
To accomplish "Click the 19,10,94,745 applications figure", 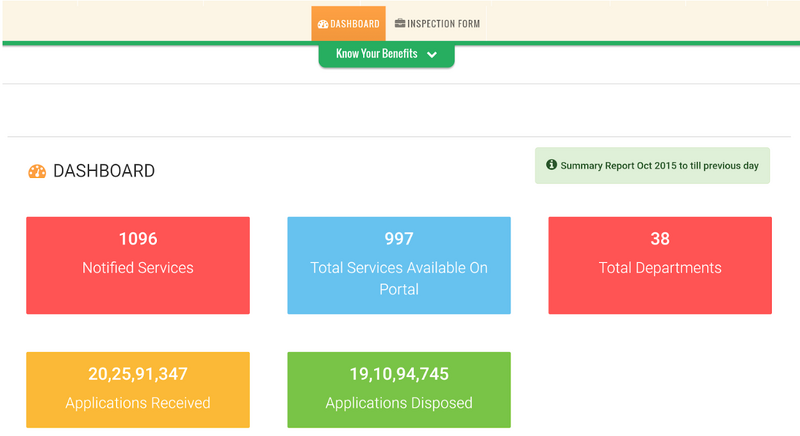I will tap(399, 375).
